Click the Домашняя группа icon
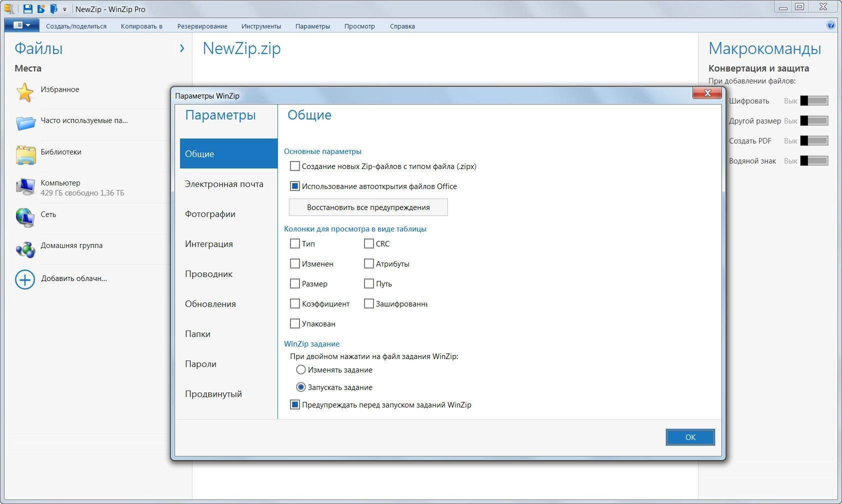 tap(25, 249)
